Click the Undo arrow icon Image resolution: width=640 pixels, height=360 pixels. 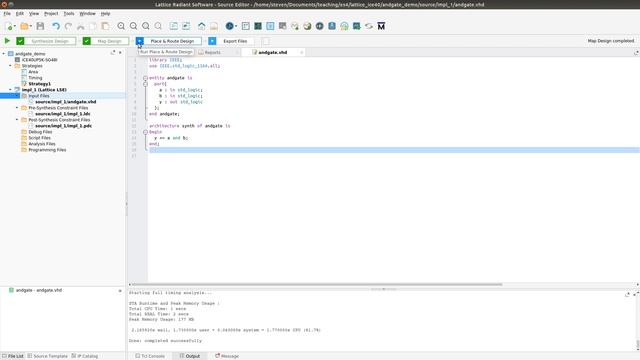coord(56,26)
